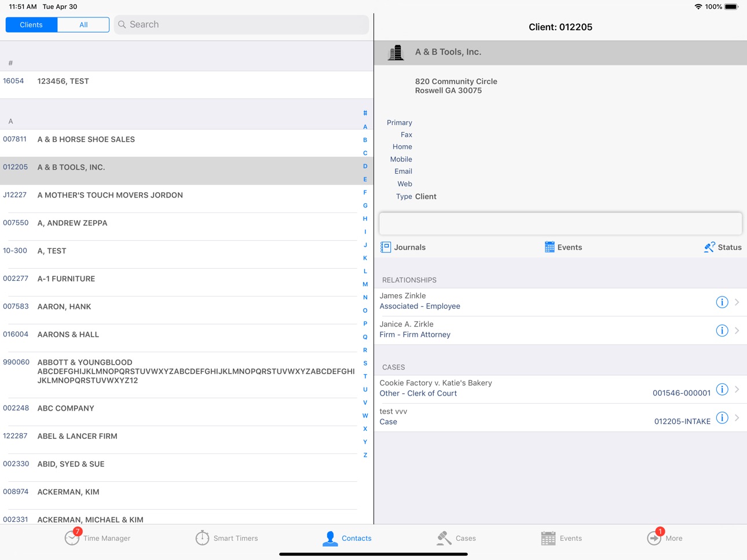Click the address 820 Community Circle

pos(456,82)
